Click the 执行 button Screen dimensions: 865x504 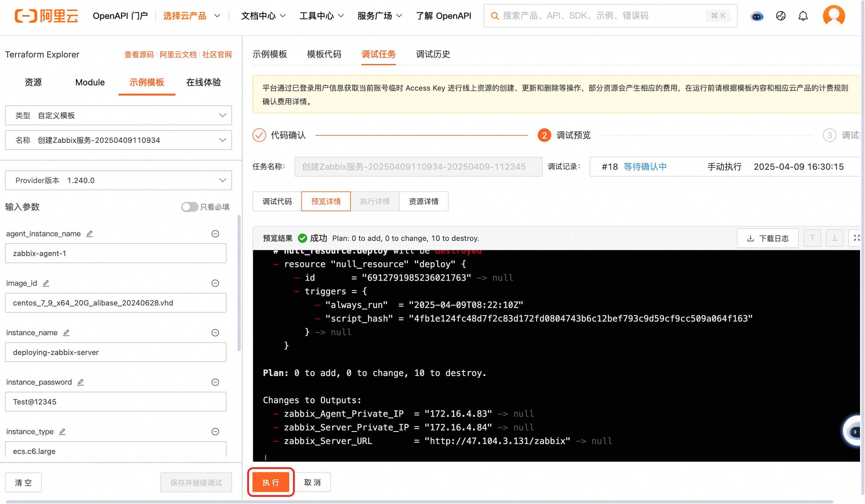[x=270, y=482]
